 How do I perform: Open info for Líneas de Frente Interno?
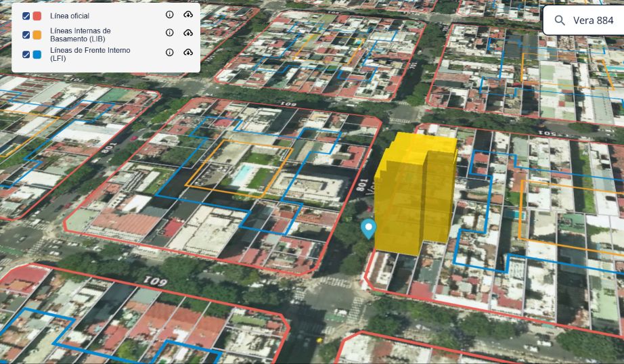169,52
